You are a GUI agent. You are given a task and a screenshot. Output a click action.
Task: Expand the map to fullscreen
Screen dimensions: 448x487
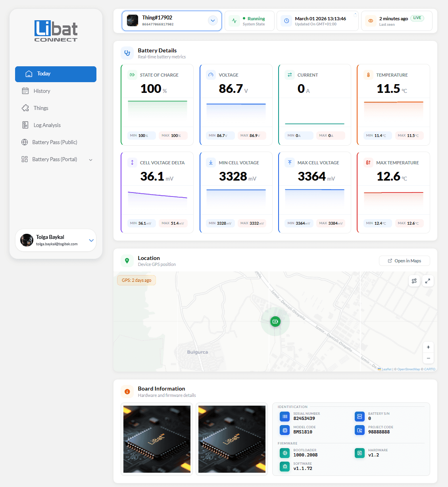click(x=428, y=281)
